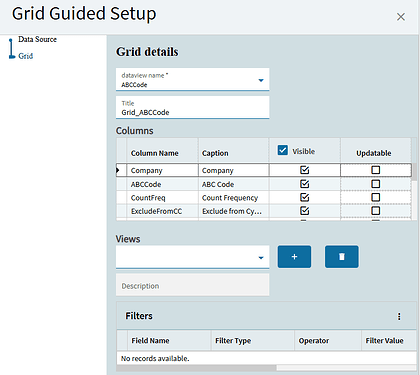Screen dimensions: 420x375
Task: Click the trash icon to delete view
Action: click(342, 257)
